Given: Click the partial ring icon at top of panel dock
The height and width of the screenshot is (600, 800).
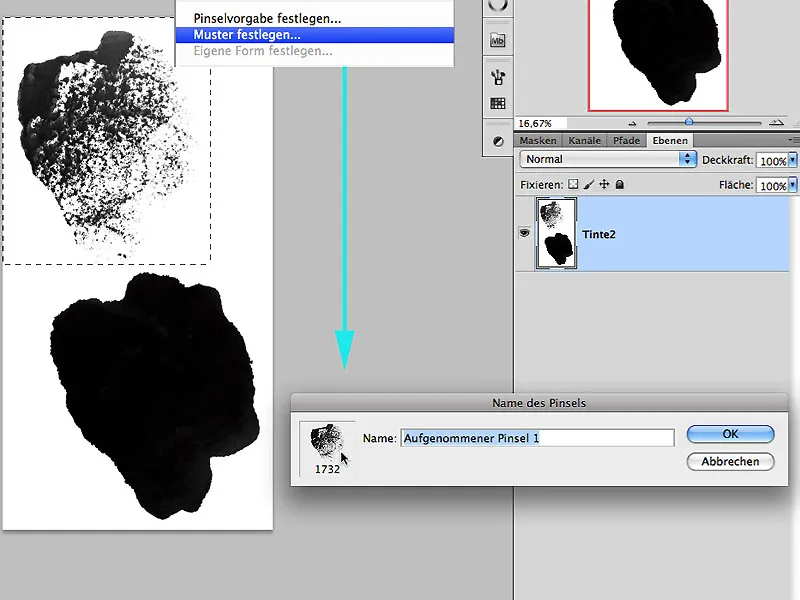Looking at the screenshot, I should point(498,5).
